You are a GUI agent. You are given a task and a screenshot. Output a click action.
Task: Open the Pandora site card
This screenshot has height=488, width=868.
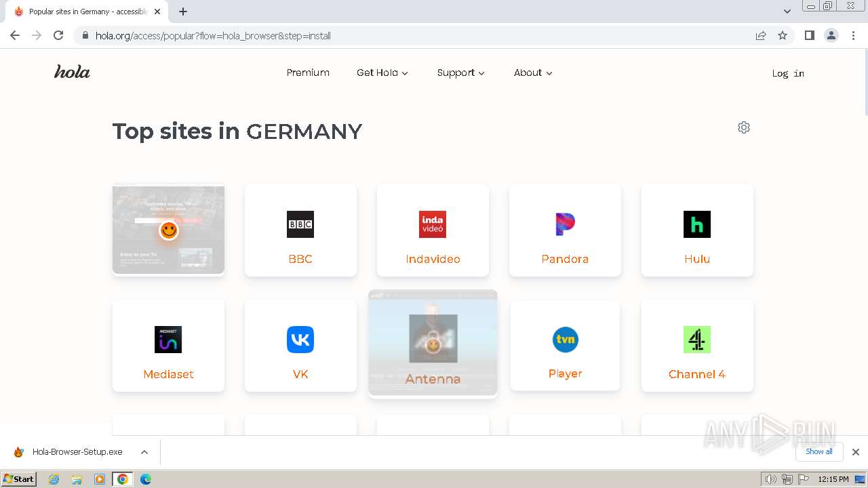pyautogui.click(x=565, y=230)
